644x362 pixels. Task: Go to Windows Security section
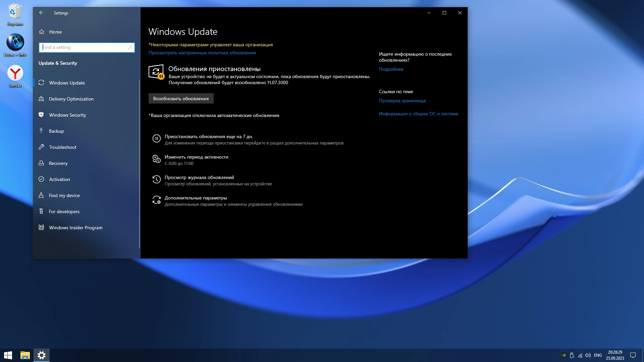pyautogui.click(x=67, y=115)
